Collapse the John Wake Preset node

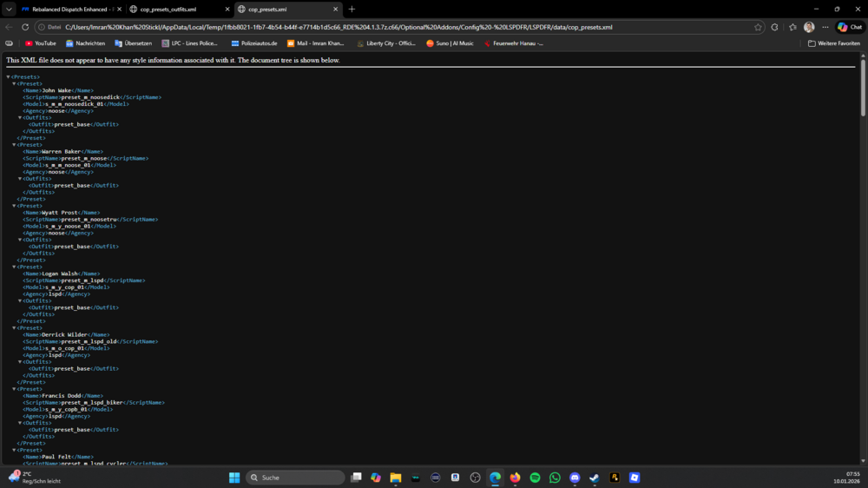pyautogui.click(x=15, y=83)
